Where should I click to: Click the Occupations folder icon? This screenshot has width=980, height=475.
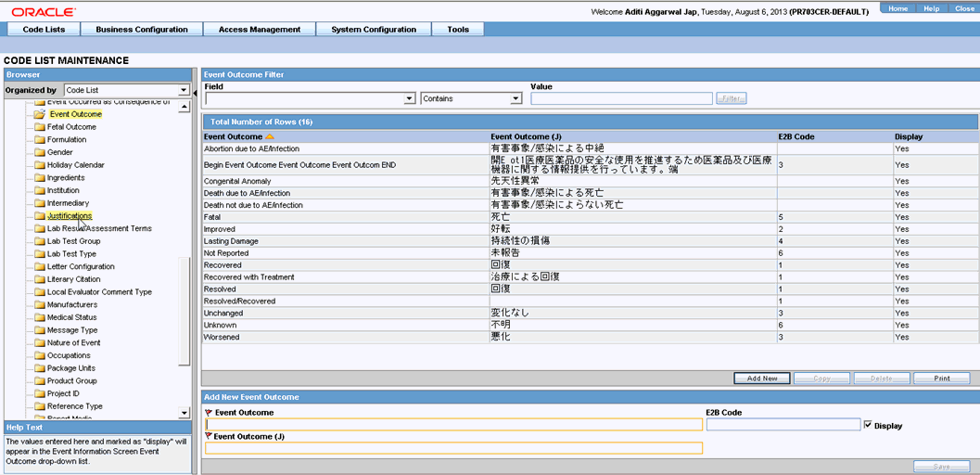pos(39,355)
